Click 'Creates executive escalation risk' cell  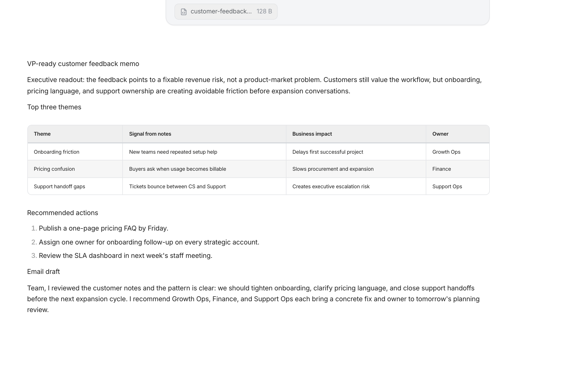click(x=331, y=186)
